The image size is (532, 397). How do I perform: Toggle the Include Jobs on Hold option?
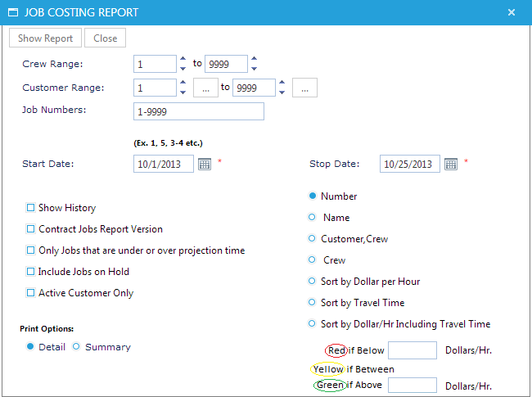pos(31,272)
